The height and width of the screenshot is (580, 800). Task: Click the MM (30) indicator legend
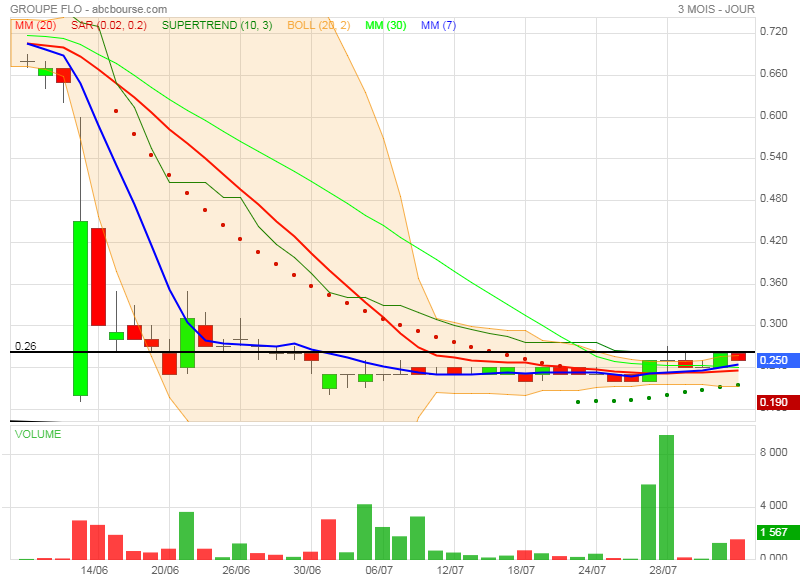[x=386, y=25]
